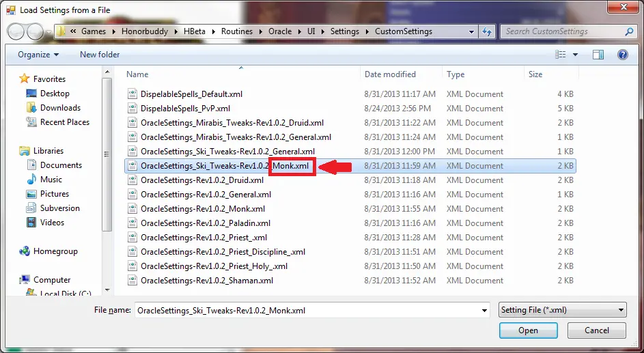Click the New folder toolbar item
Image resolution: width=644 pixels, height=353 pixels.
point(100,55)
